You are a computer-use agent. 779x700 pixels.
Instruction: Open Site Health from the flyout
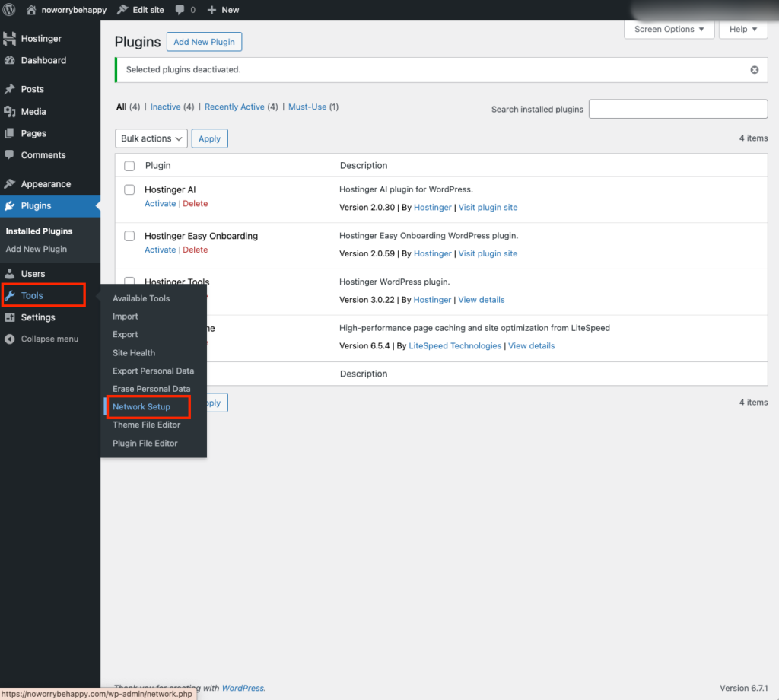click(x=134, y=353)
